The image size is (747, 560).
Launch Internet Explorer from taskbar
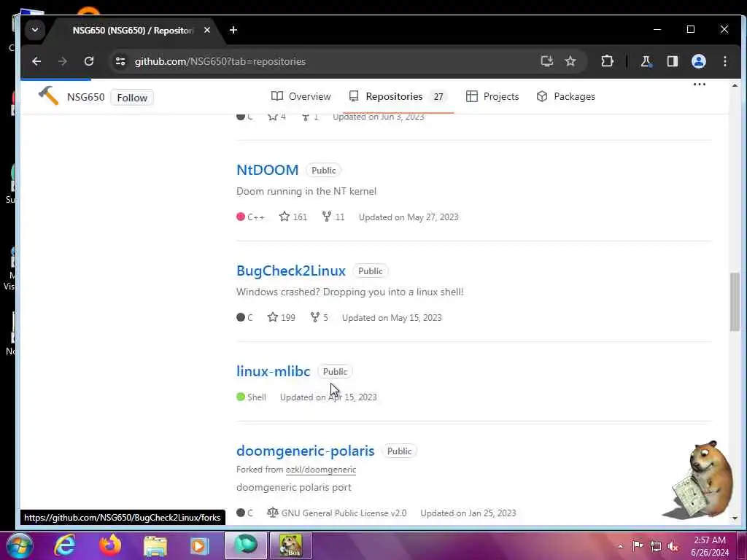pyautogui.click(x=65, y=545)
